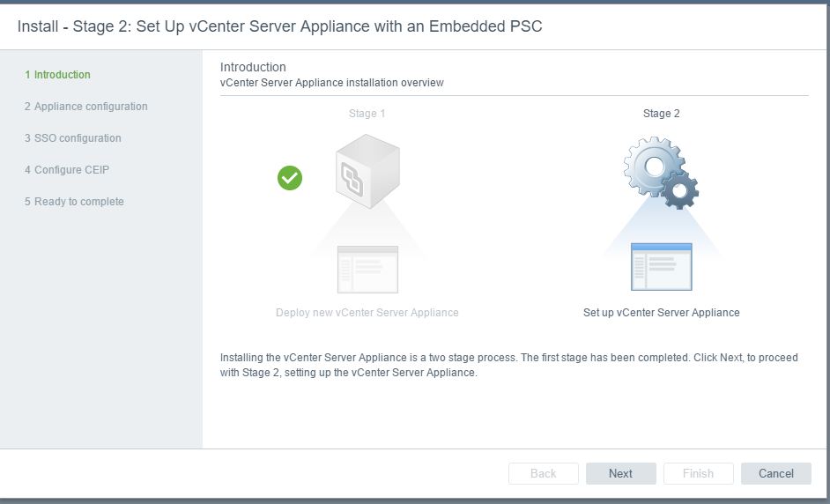This screenshot has height=504, width=830.
Task: Click the gray appliance cube icon
Action: pos(367,171)
